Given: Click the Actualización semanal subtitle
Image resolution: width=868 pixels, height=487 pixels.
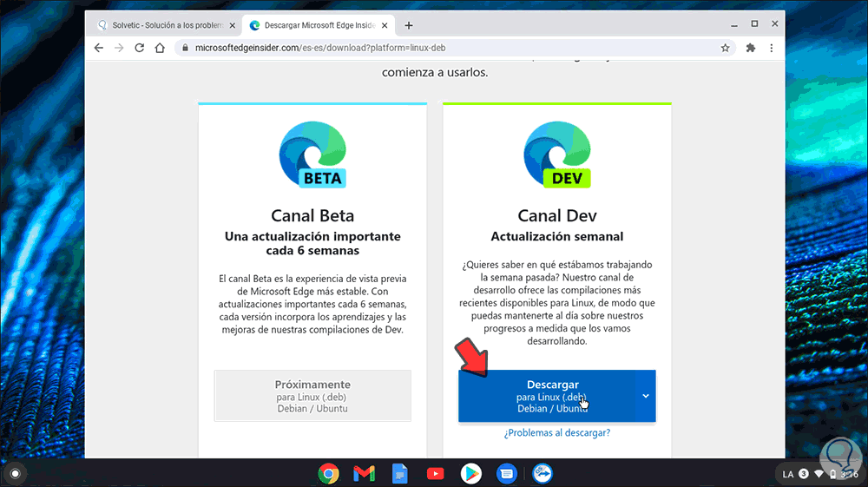Looking at the screenshot, I should pyautogui.click(x=557, y=236).
